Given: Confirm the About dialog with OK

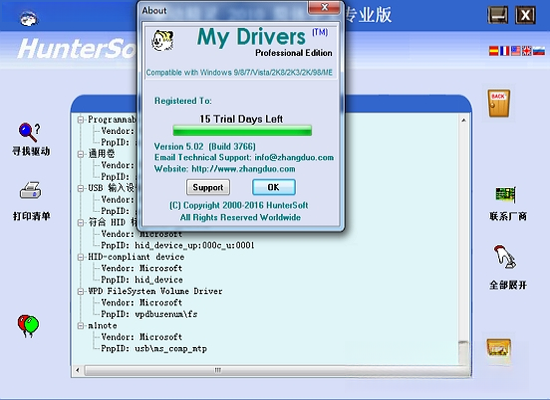Looking at the screenshot, I should coord(274,187).
